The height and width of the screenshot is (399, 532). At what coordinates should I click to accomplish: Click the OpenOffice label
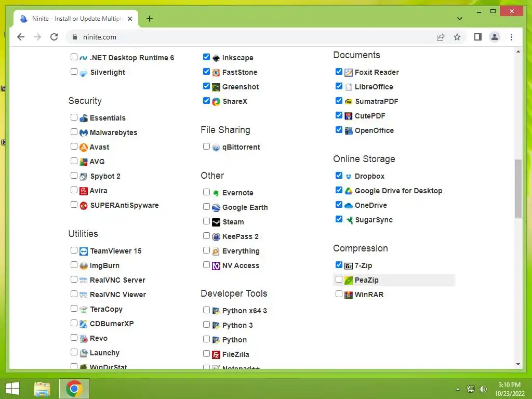[x=374, y=130]
